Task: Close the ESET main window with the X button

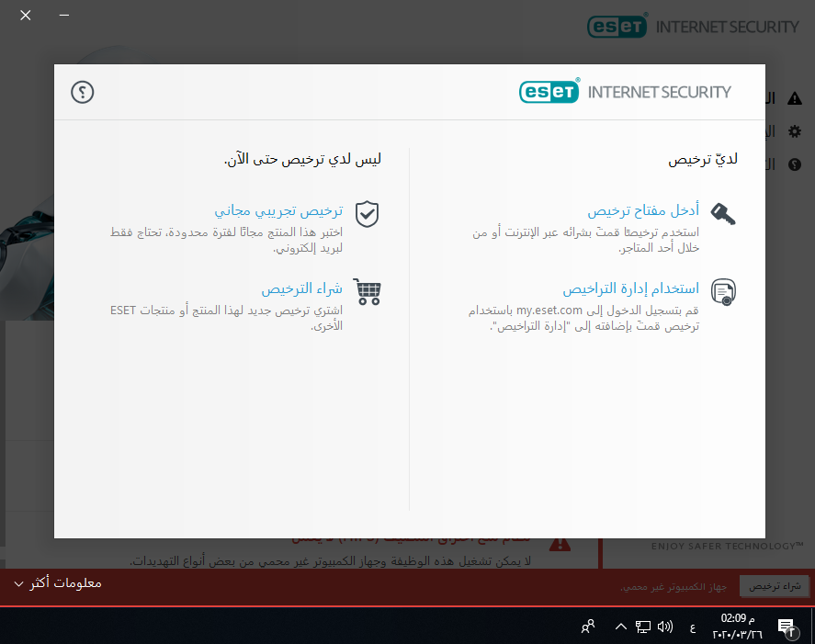Action: (x=26, y=16)
